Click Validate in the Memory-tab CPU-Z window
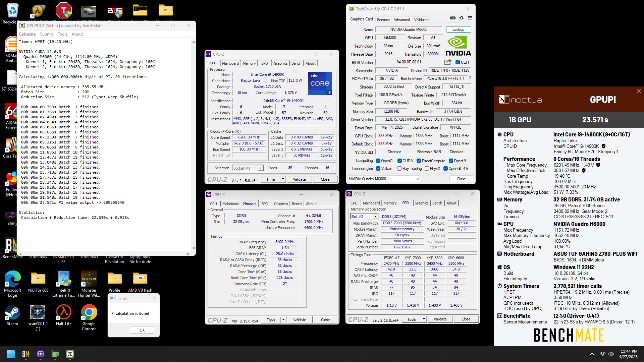 click(x=300, y=320)
